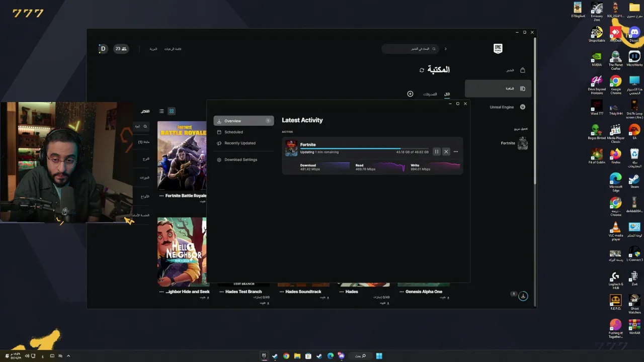Image resolution: width=644 pixels, height=362 pixels.
Task: Open more options for Fortnite download
Action: coord(456,152)
